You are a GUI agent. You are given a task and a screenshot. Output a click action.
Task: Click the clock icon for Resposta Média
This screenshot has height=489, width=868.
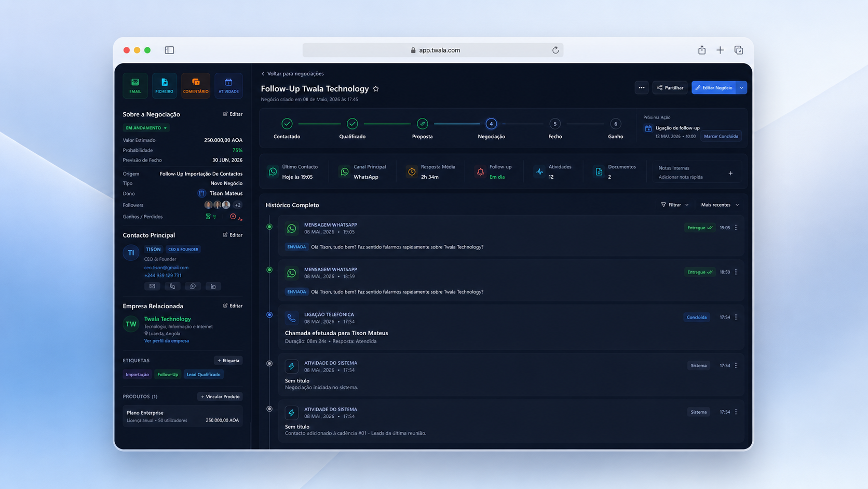click(x=412, y=171)
